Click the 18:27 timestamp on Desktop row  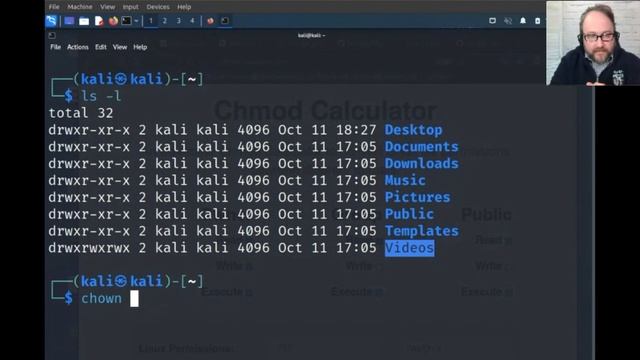point(356,130)
